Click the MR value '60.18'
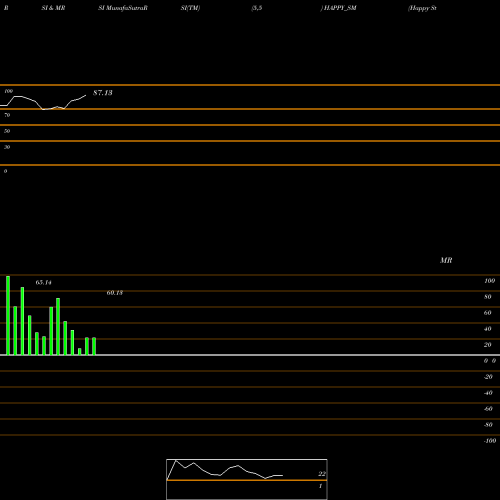Image resolution: width=500 pixels, height=500 pixels. [115, 293]
